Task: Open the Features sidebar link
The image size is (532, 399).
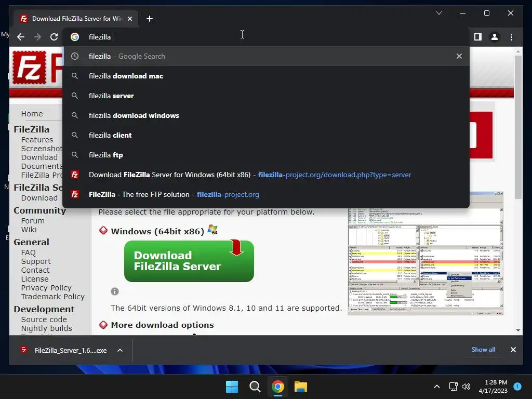Action: coord(37,140)
